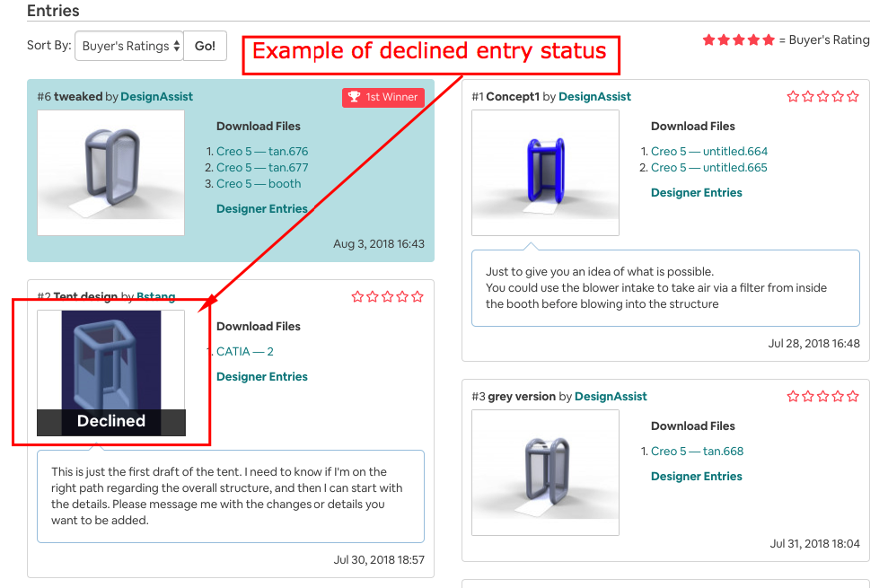
Task: Rate fourth star for Tent design entry
Action: [402, 296]
